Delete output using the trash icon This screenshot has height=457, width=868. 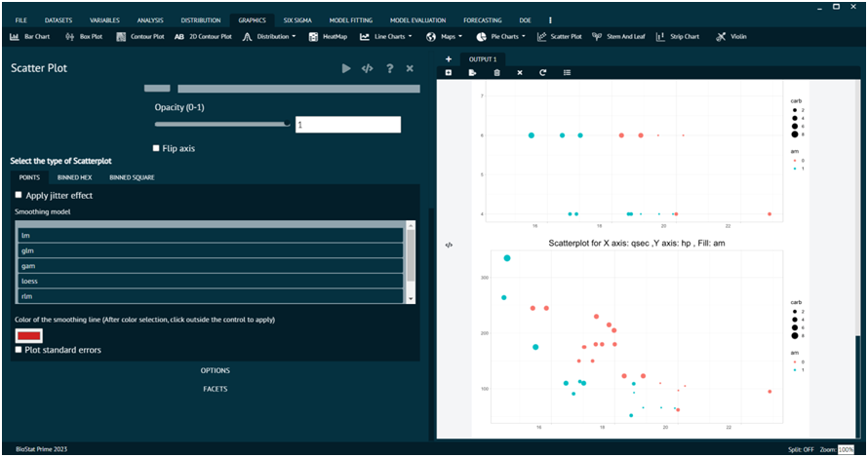[496, 72]
